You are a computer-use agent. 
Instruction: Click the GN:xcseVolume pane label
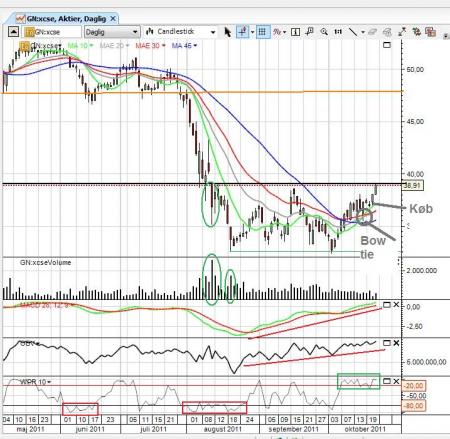coord(45,263)
